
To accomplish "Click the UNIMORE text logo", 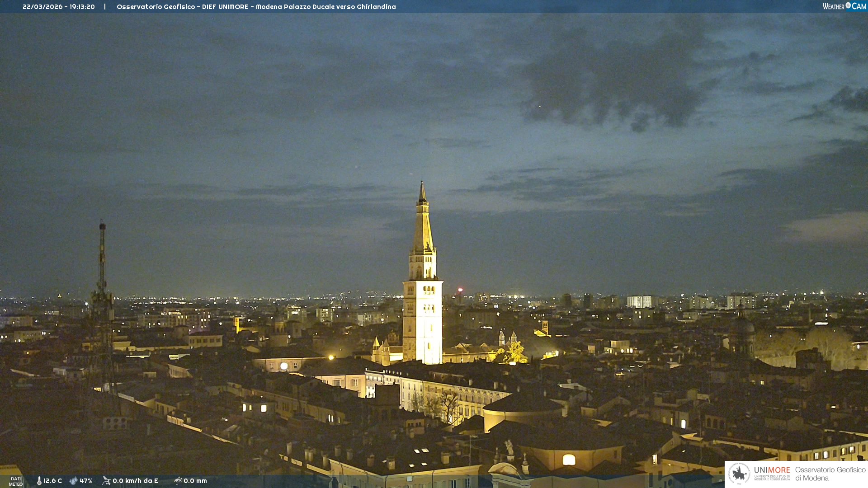I will coord(772,470).
